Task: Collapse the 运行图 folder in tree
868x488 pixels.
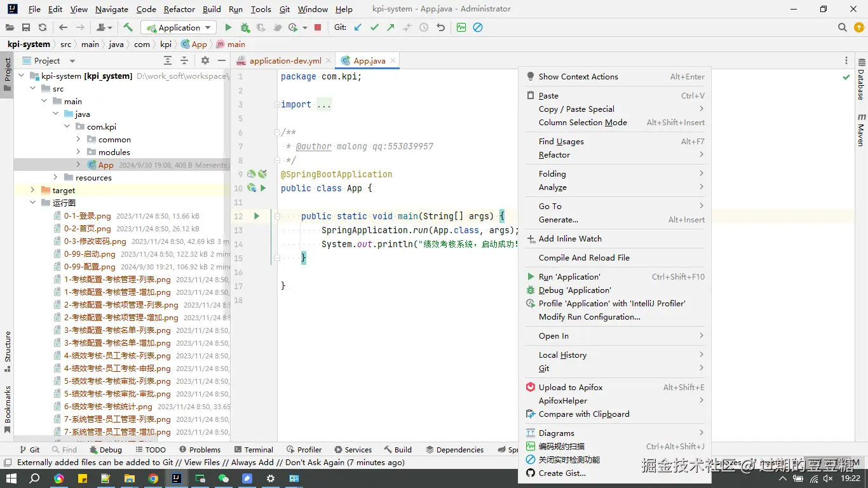Action: tap(33, 203)
